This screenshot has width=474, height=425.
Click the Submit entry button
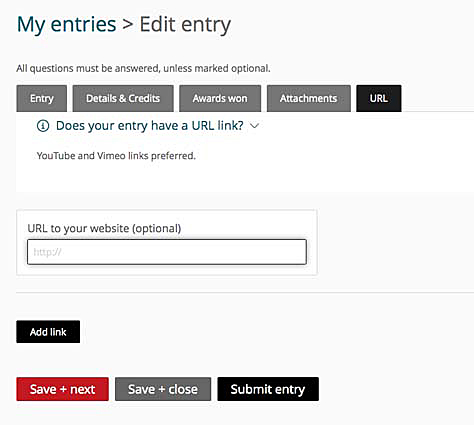(268, 389)
